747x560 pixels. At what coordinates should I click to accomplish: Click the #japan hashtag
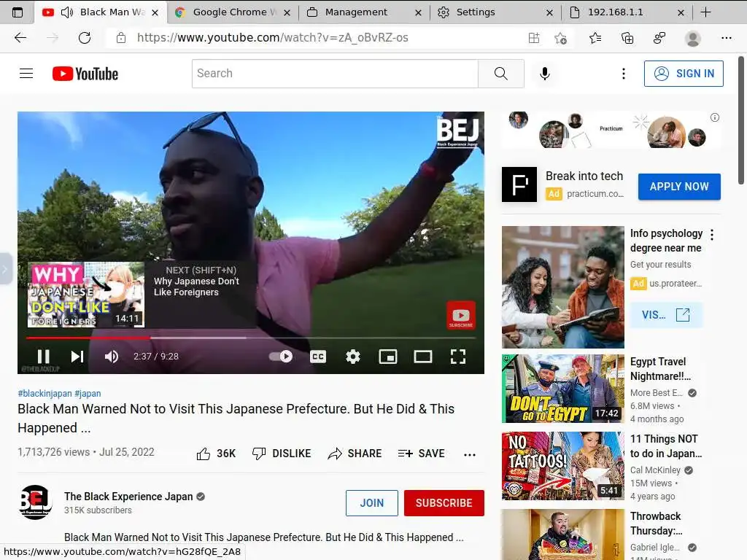(88, 393)
